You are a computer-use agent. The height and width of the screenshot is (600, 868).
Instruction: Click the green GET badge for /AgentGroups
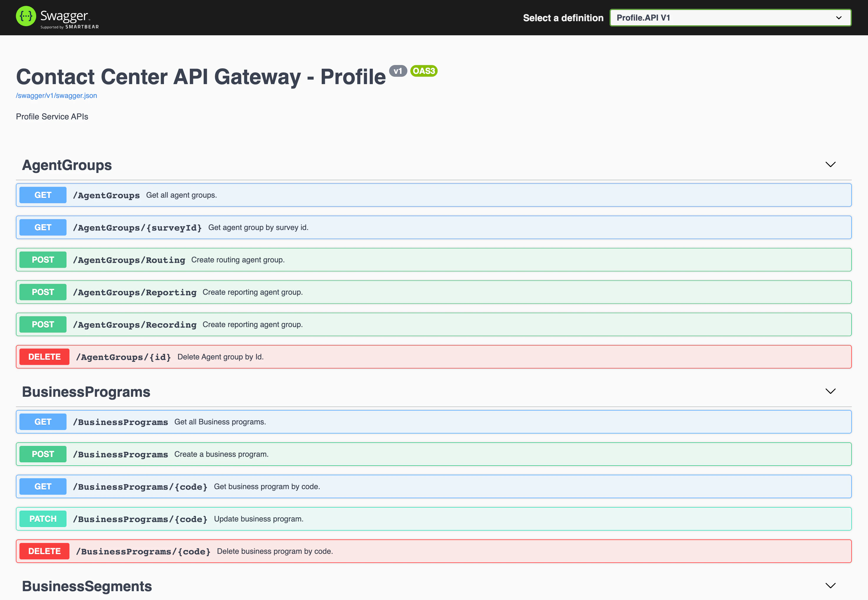[43, 195]
